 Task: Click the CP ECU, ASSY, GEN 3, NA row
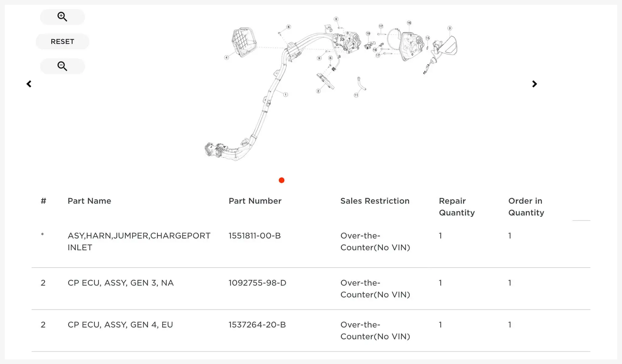pos(311,289)
